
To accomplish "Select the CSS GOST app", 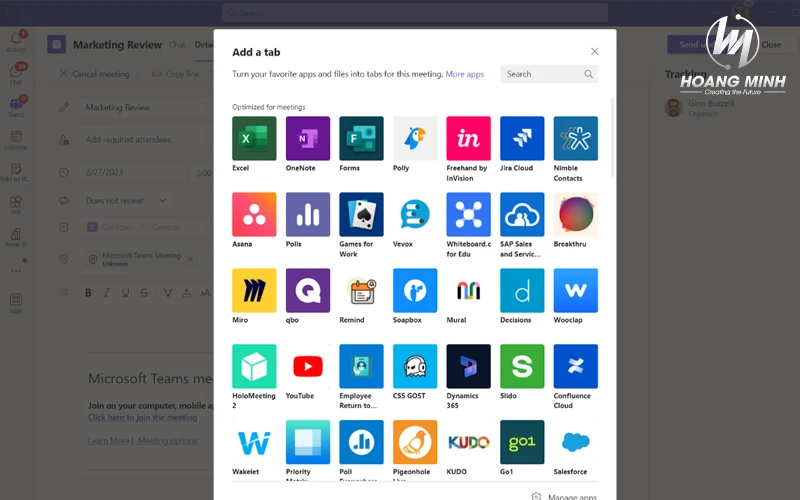I will (x=415, y=366).
